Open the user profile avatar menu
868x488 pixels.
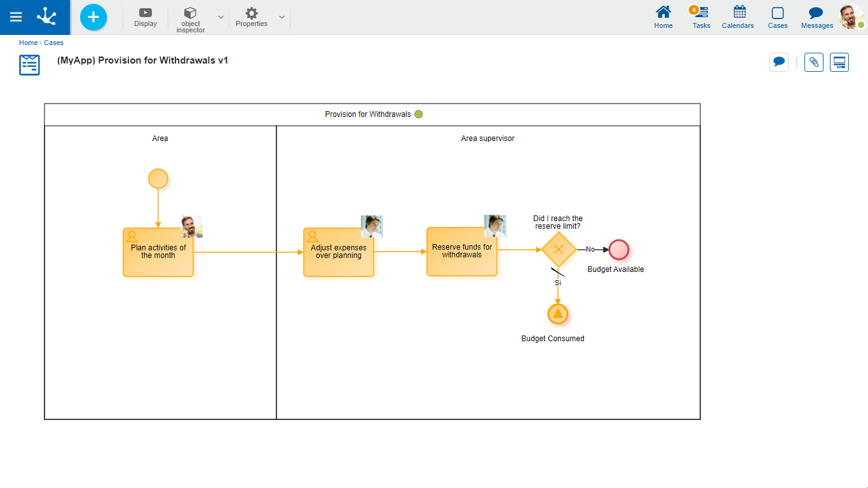[x=850, y=17]
